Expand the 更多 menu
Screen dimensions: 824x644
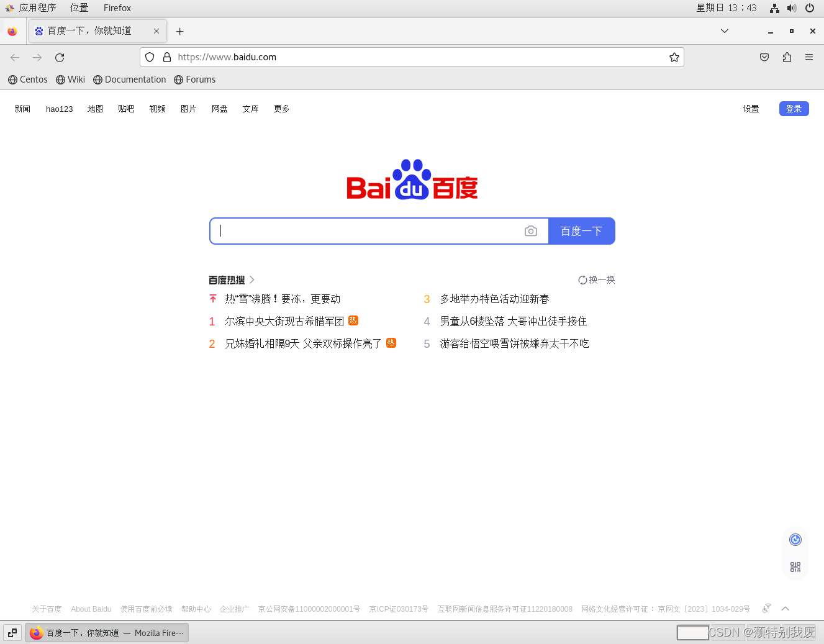pos(281,109)
